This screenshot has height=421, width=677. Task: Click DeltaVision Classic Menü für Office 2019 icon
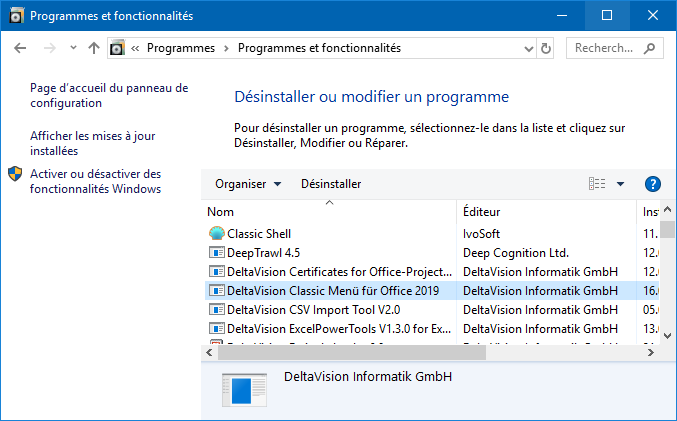point(217,290)
